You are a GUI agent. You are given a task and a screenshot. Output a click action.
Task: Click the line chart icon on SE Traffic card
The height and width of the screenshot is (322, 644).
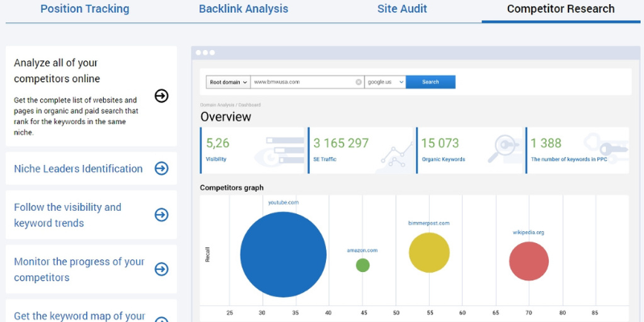[397, 155]
